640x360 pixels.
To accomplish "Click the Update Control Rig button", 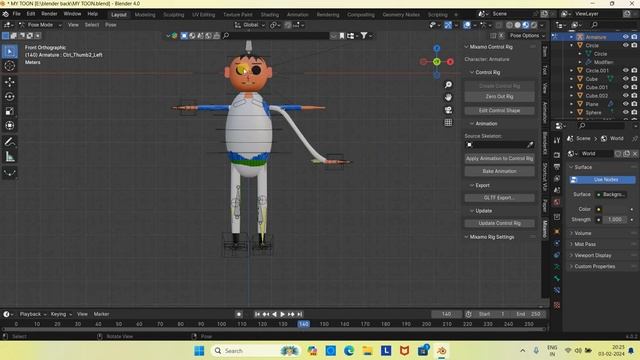I will 499,223.
